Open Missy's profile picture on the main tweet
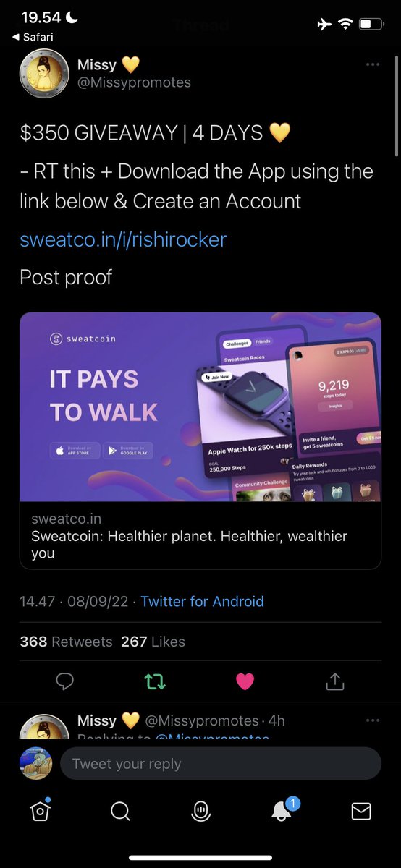Screen dimensions: 401x868 pyautogui.click(x=44, y=73)
